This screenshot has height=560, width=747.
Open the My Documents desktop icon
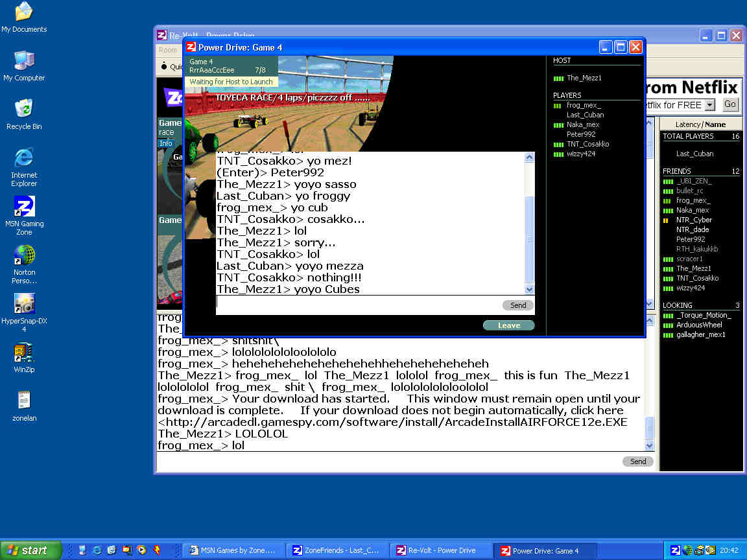(x=24, y=17)
